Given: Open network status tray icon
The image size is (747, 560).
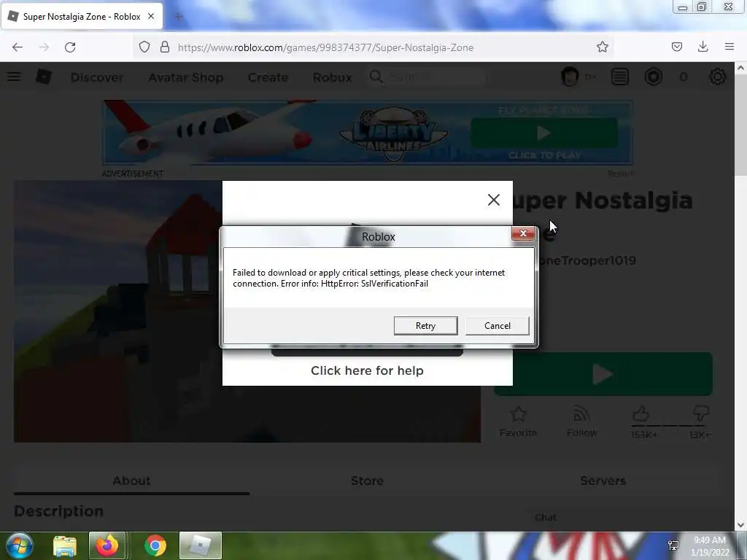Looking at the screenshot, I should tap(673, 545).
